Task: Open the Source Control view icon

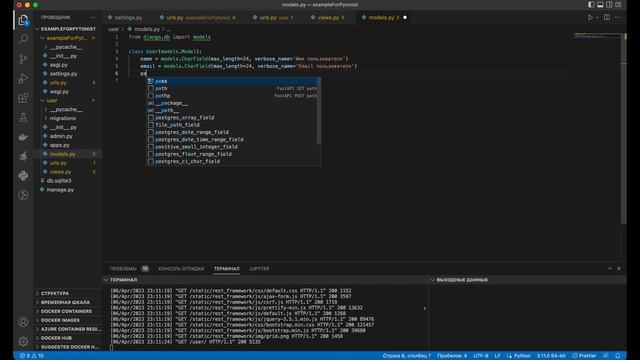Action: pos(23,59)
